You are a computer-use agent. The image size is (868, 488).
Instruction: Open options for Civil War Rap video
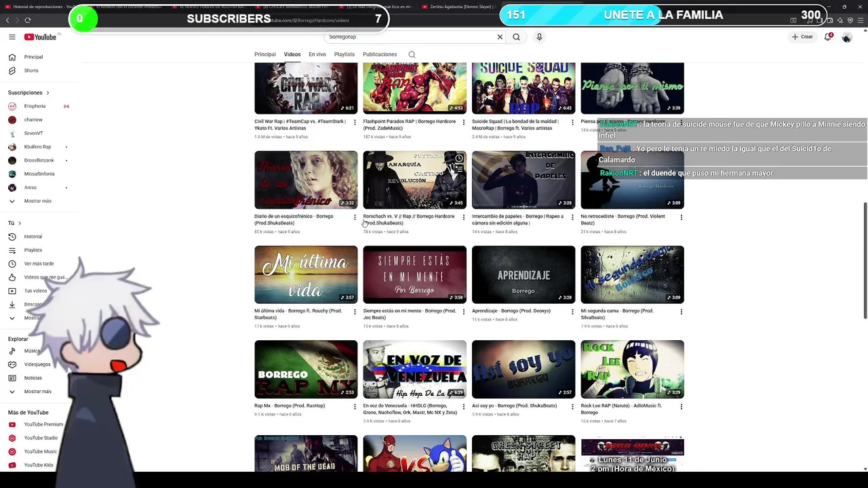click(x=355, y=123)
